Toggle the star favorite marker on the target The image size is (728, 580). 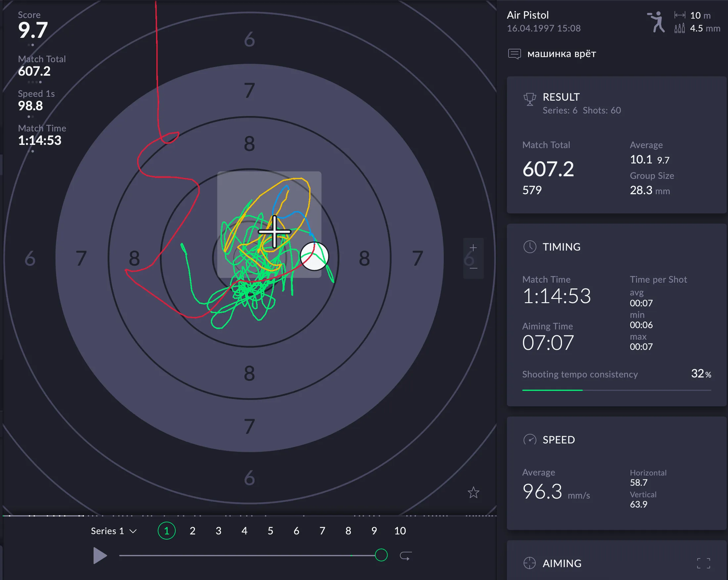[x=474, y=493]
